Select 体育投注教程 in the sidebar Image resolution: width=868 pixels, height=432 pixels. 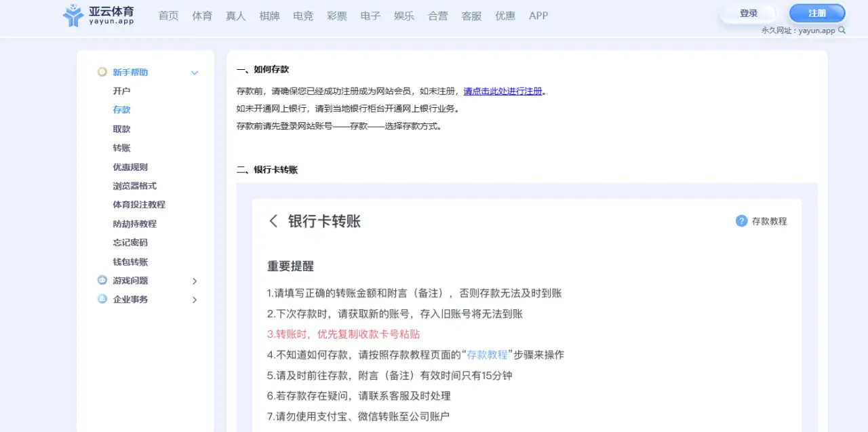point(139,205)
